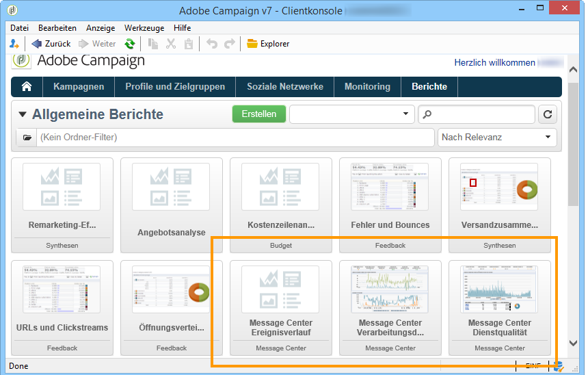
Task: Click the Herzlich willkommen link
Action: click(494, 63)
